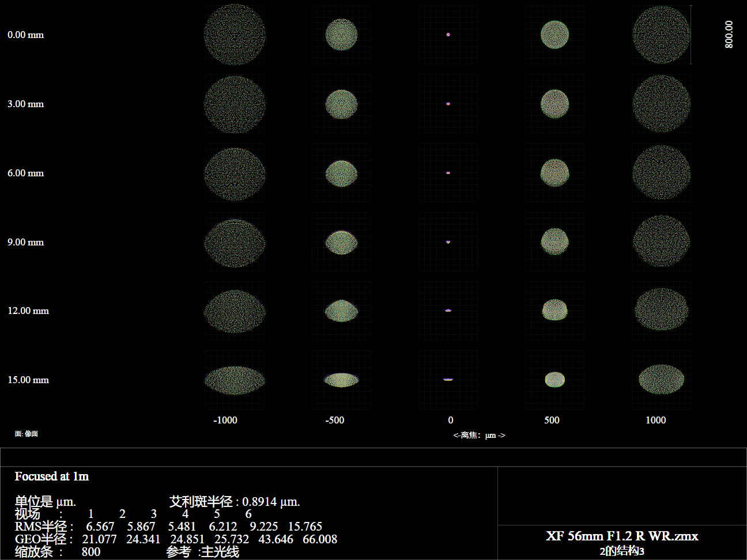
Task: Click RMS radius value 9.225
Action: [264, 527]
